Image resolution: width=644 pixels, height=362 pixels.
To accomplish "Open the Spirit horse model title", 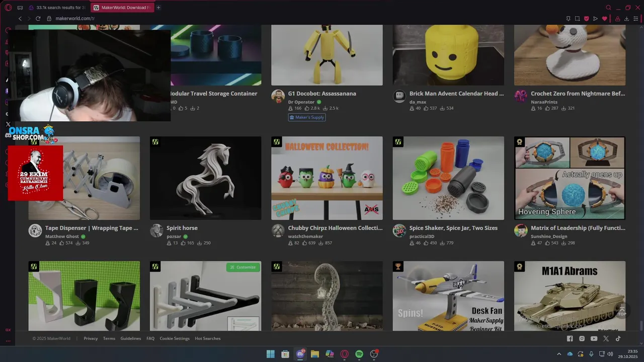I will [182, 228].
